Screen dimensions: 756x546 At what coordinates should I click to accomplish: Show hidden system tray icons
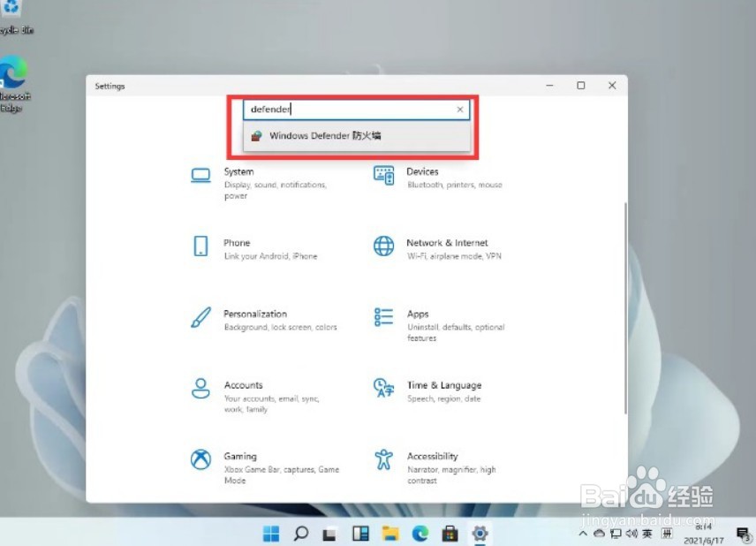coord(583,534)
